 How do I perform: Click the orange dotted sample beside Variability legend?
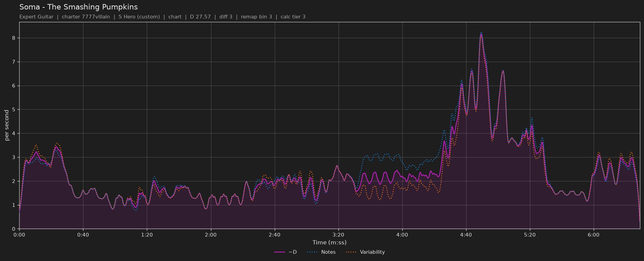point(351,252)
